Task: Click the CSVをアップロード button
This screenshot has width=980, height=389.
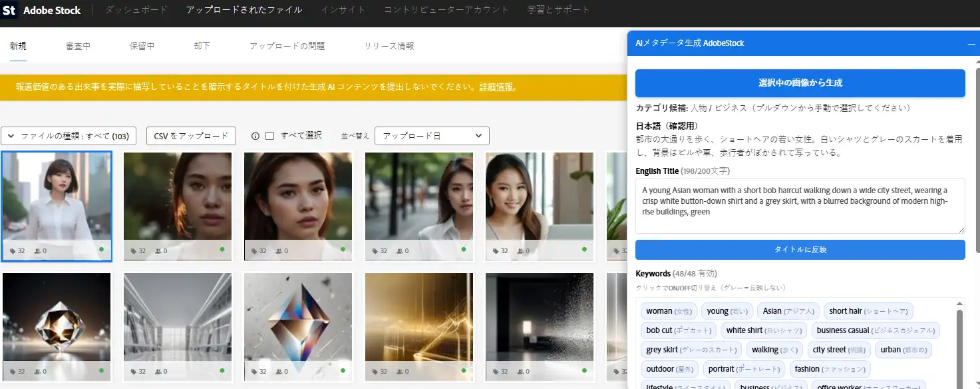Action: click(191, 136)
